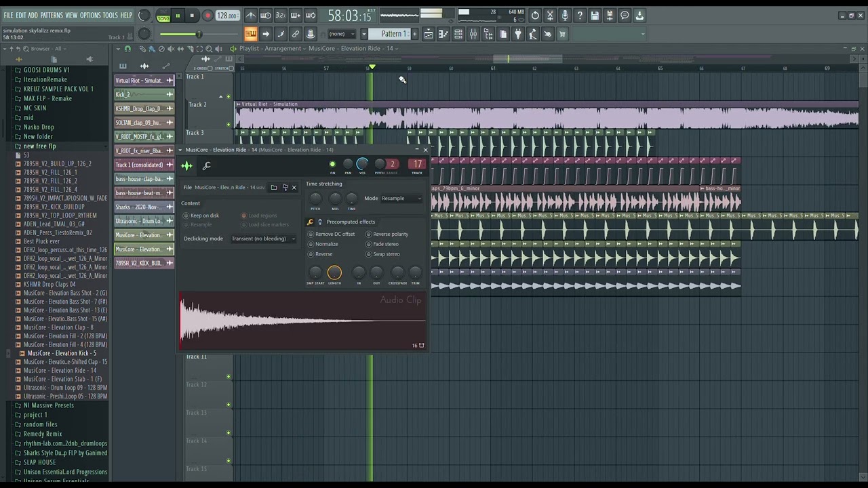Expand the SLAP HOUSE folder
The image size is (868, 488).
[39, 462]
